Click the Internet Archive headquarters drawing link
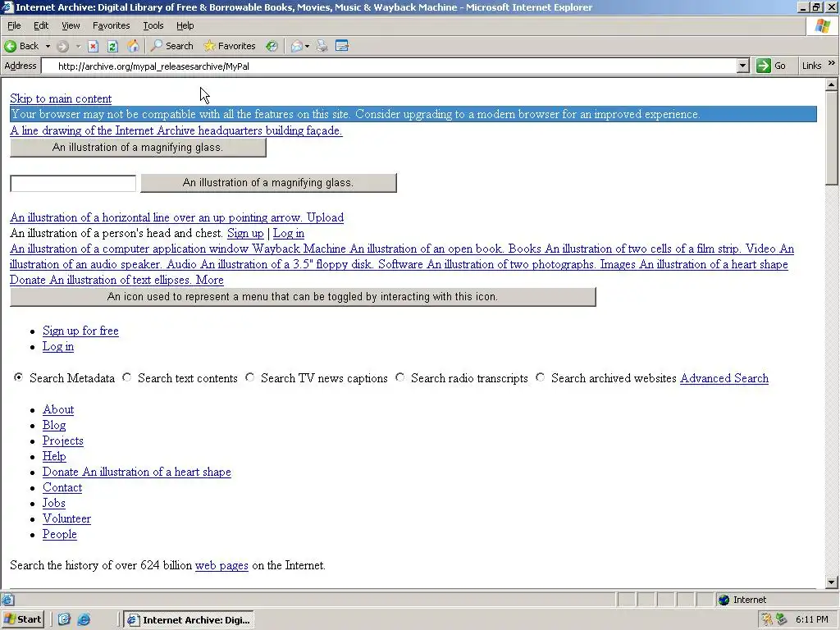The image size is (840, 630). point(176,130)
